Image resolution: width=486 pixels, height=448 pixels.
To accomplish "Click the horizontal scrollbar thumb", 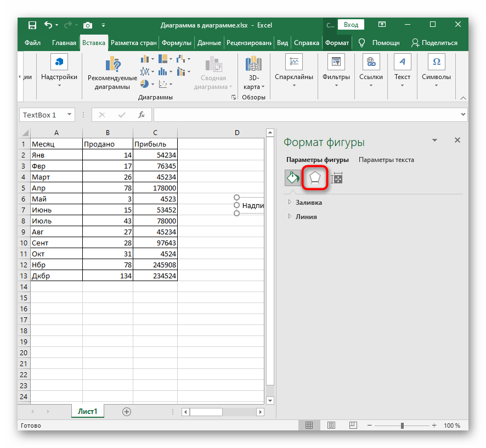I will (206, 412).
